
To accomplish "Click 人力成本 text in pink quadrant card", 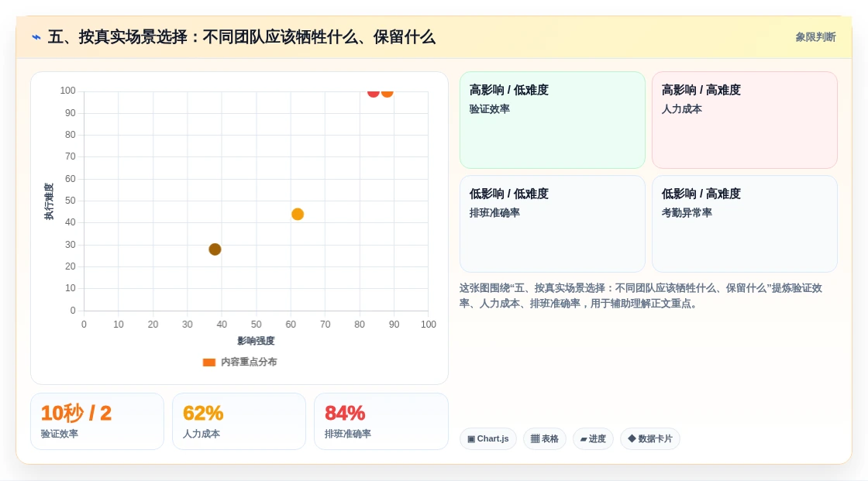I will [x=681, y=109].
